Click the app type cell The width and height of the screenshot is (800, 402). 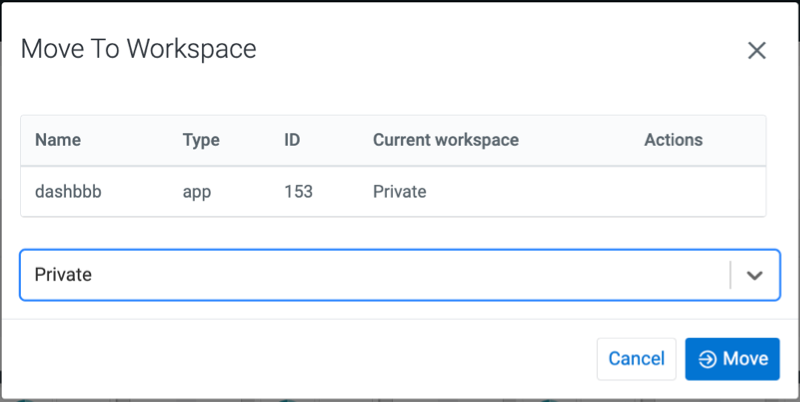pyautogui.click(x=199, y=191)
